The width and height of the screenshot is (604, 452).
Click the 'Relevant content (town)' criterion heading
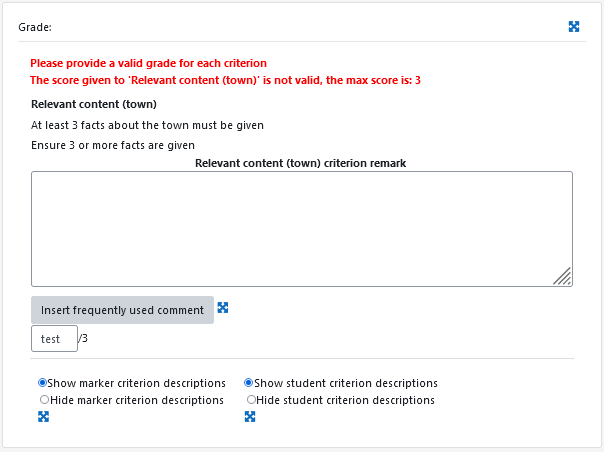(94, 104)
